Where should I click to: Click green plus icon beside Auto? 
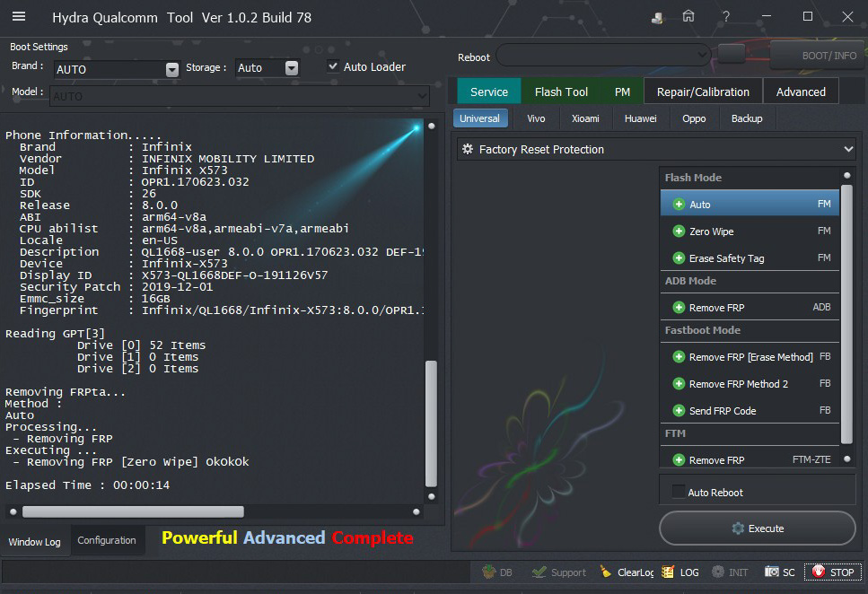click(679, 205)
